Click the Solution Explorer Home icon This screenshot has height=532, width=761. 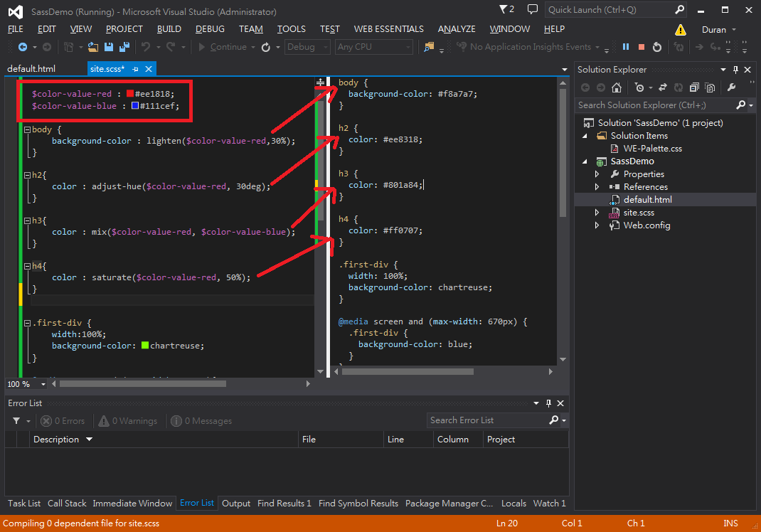[617, 87]
